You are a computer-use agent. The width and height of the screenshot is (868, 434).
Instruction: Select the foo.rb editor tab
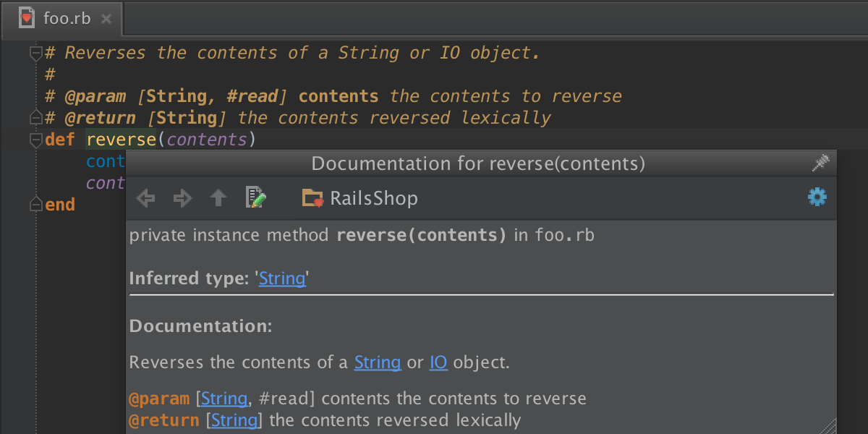(67, 19)
